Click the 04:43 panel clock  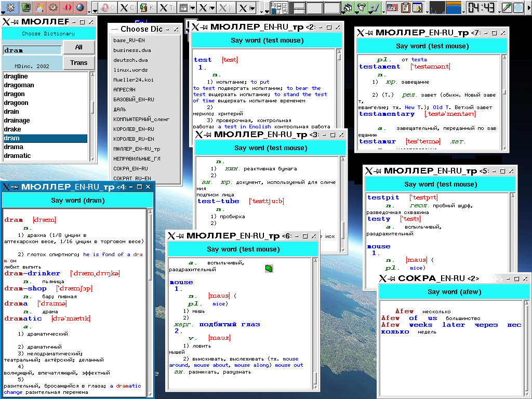tap(482, 7)
